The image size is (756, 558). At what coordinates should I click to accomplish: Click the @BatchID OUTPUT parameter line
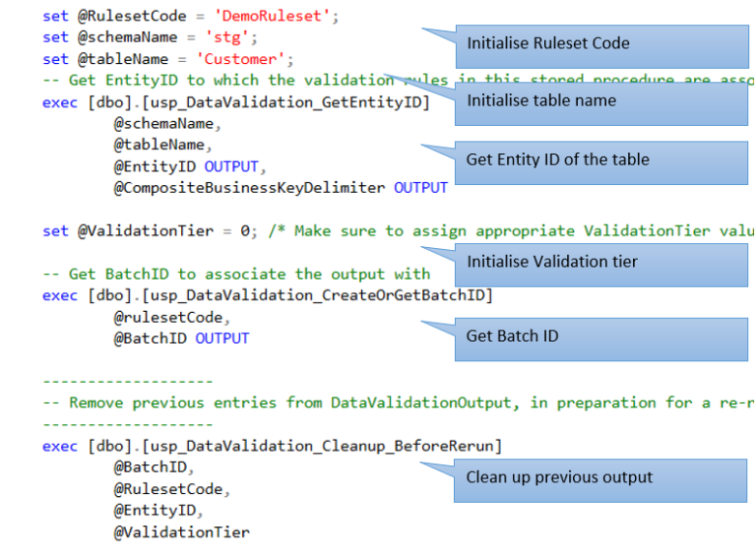181,339
